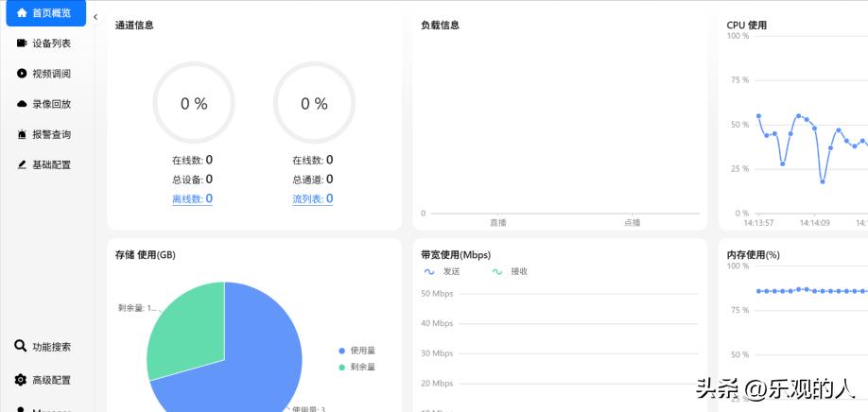This screenshot has height=412, width=868.
Task: Click the alarm icon beside 报警查询
Action: (22, 134)
